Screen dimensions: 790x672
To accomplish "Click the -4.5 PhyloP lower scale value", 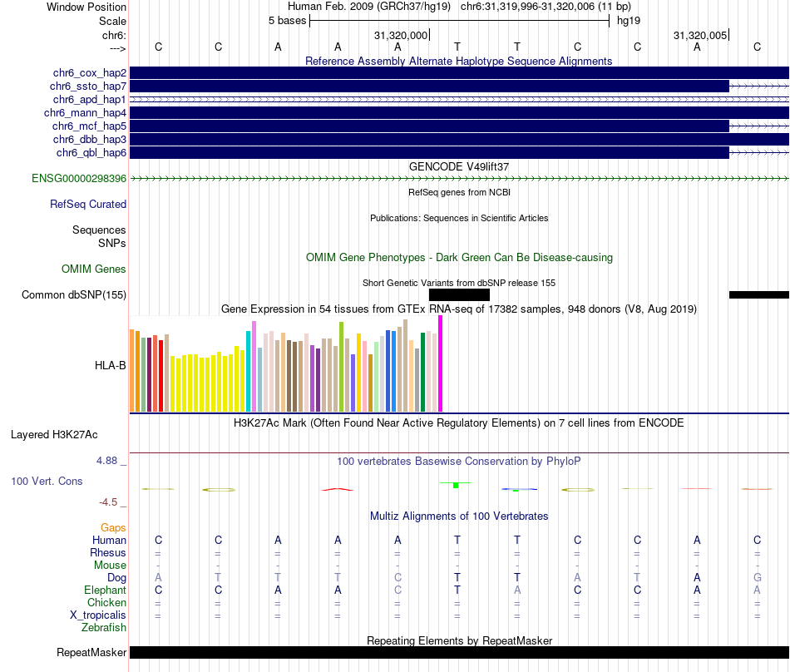I will click(108, 502).
